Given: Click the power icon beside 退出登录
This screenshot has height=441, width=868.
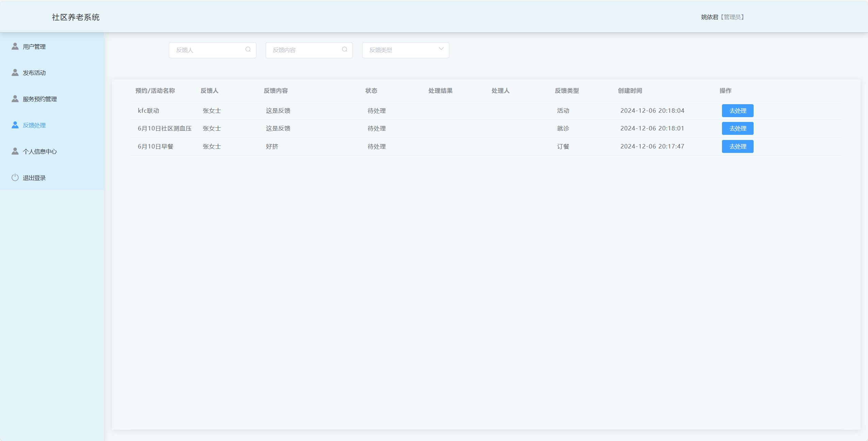Looking at the screenshot, I should click(x=15, y=177).
